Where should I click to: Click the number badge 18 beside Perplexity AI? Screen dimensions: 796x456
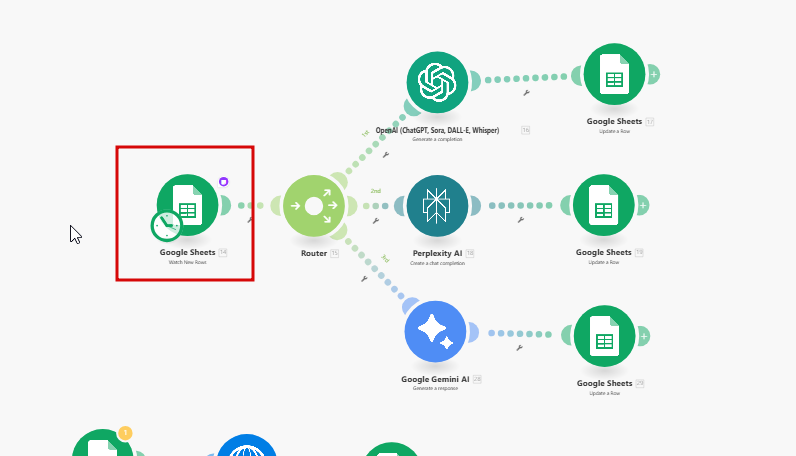(x=470, y=253)
